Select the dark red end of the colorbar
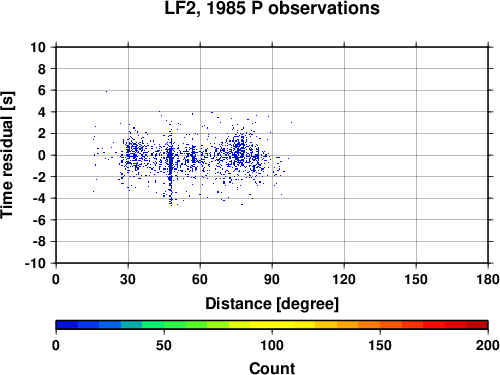This screenshot has width=500, height=375. [477, 325]
